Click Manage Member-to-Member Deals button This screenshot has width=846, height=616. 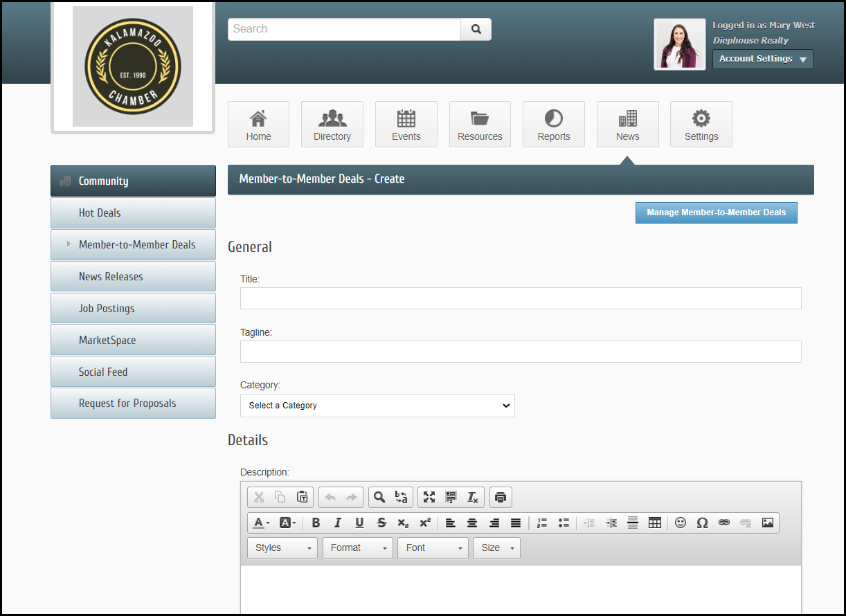(x=716, y=213)
